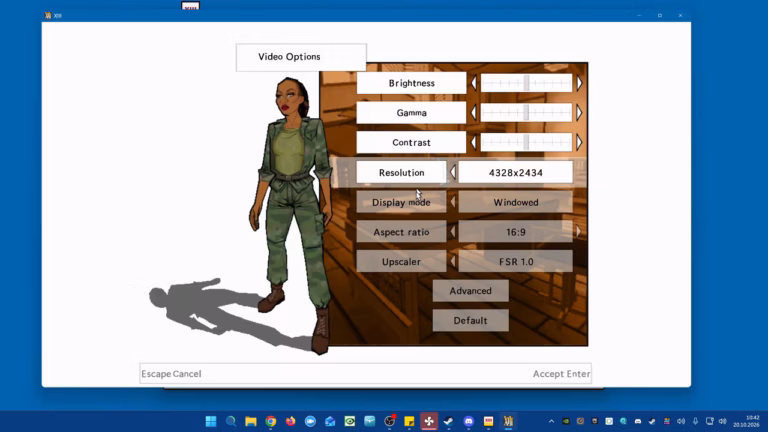
Task: Select the Upscaler option label
Action: (401, 262)
